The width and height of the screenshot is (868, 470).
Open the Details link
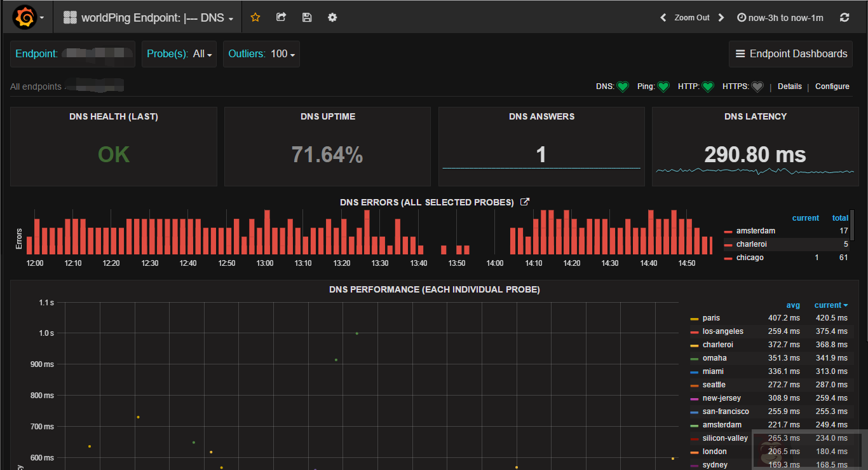[x=790, y=86]
